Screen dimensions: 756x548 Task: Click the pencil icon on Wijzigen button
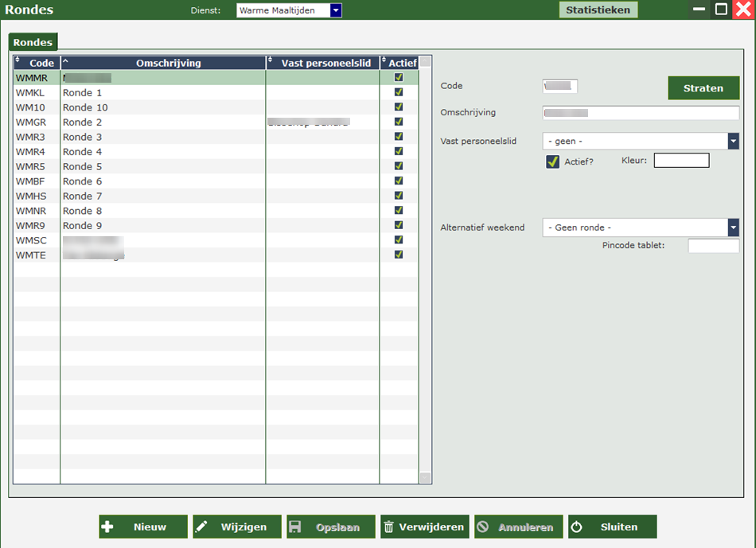pos(202,527)
